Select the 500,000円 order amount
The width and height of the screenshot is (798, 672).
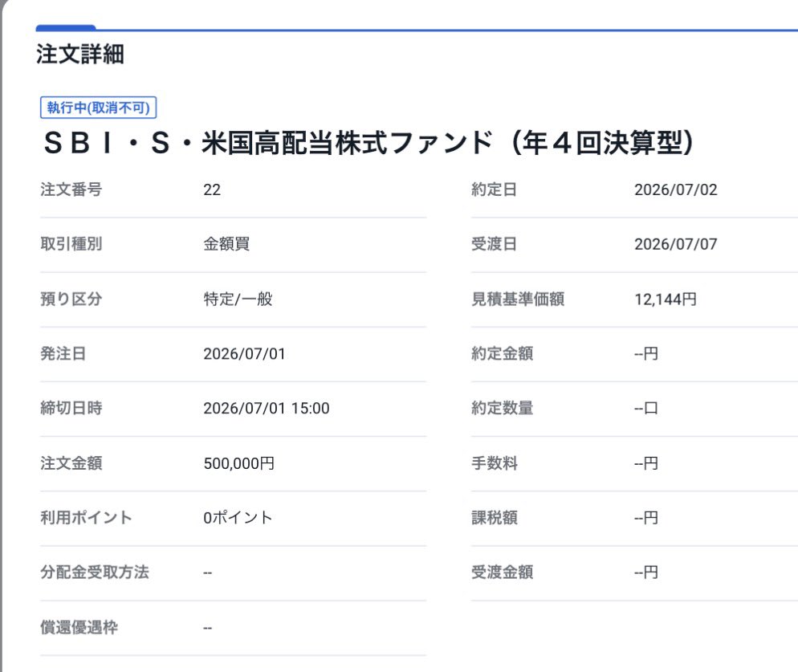238,462
